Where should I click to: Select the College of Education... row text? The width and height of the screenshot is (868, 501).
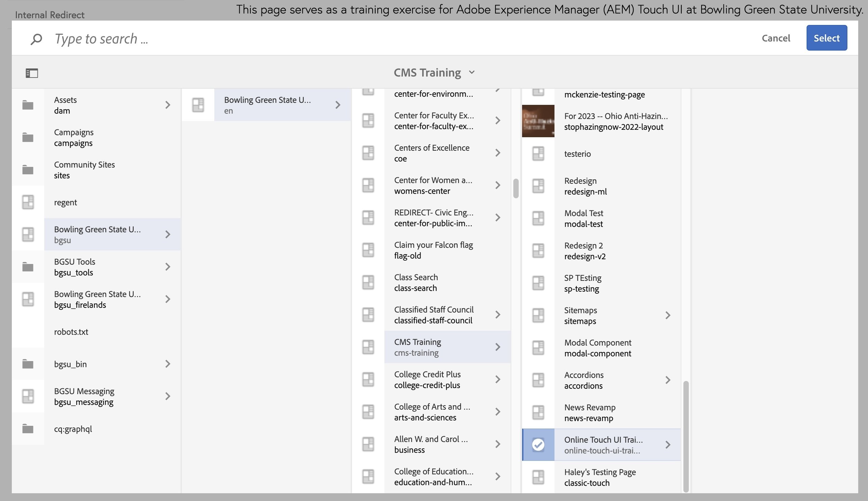[x=434, y=477]
